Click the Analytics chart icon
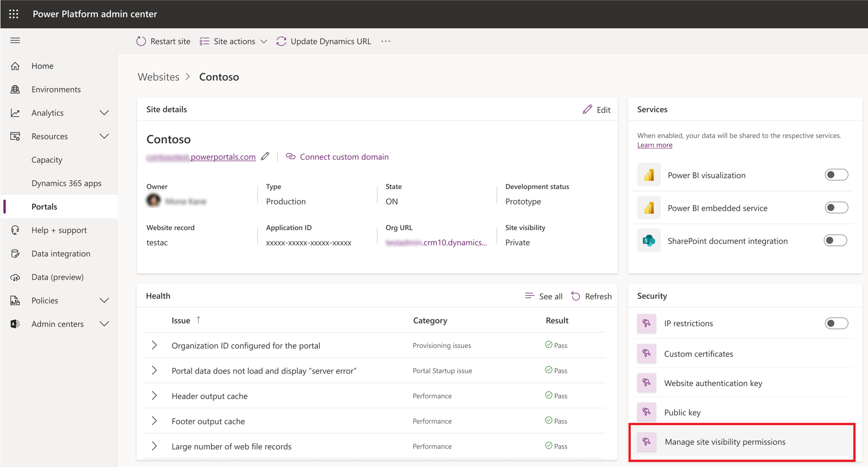Screen dimensions: 868x467 [x=15, y=113]
